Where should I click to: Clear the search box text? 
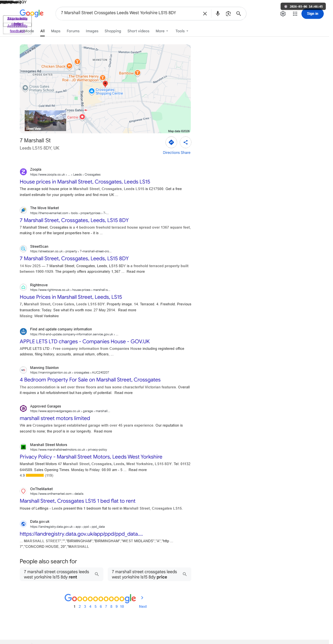[x=205, y=14]
